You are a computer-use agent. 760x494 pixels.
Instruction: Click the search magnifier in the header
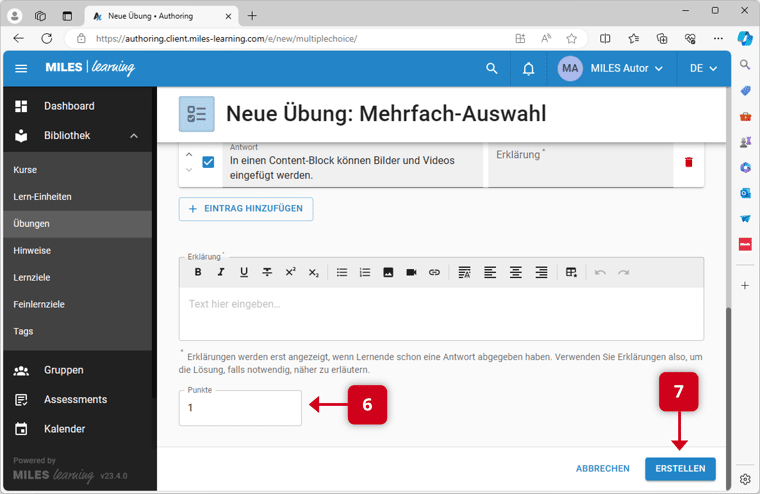491,69
